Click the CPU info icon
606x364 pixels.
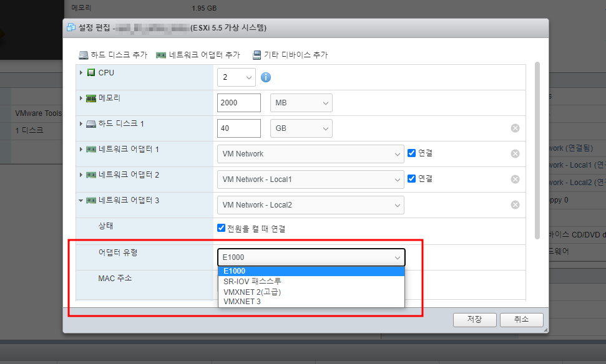(x=266, y=77)
